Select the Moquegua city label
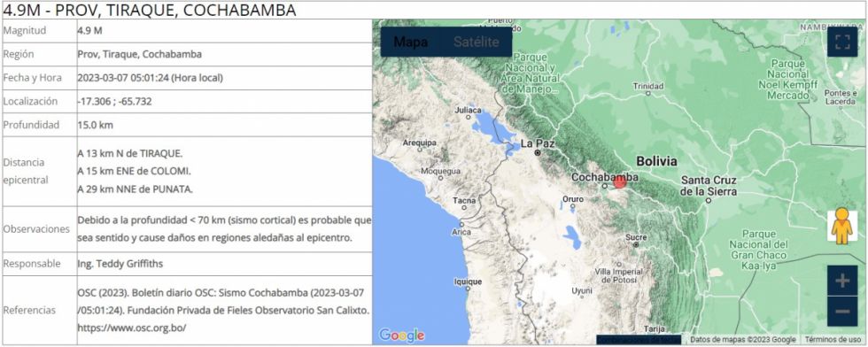The width and height of the screenshot is (868, 347). 440,171
